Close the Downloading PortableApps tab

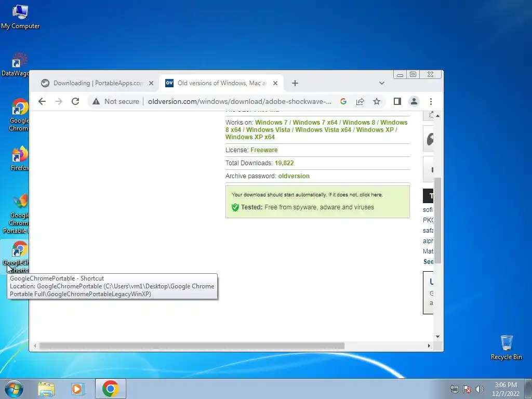pyautogui.click(x=151, y=83)
